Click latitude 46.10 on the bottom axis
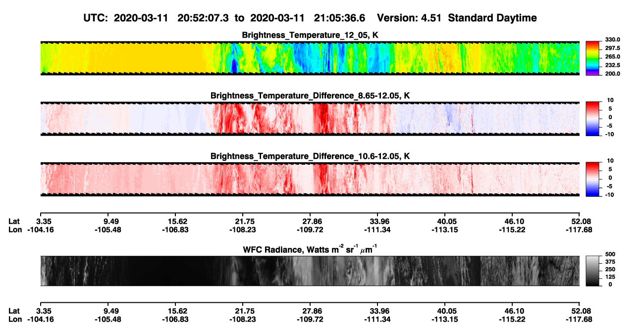 (513, 311)
